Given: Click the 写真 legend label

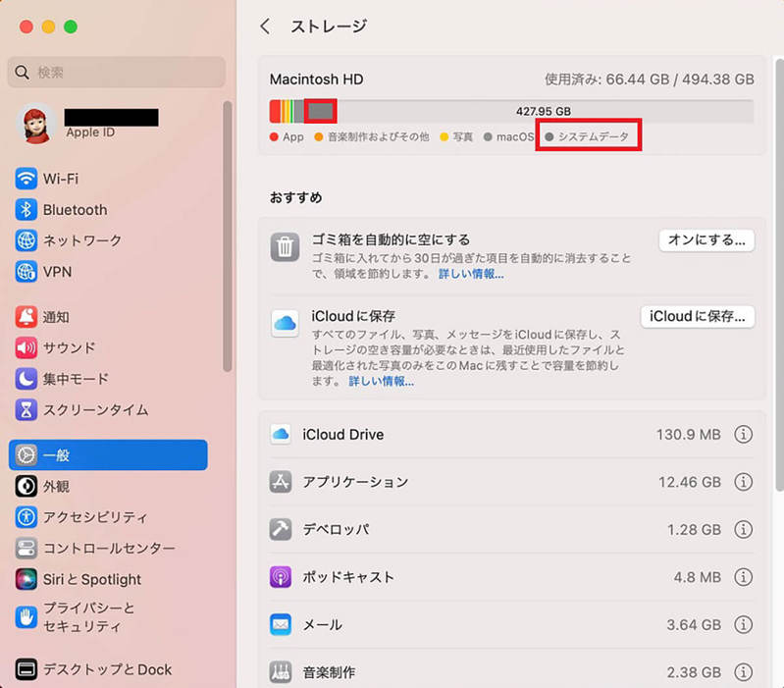Looking at the screenshot, I should coord(462,137).
